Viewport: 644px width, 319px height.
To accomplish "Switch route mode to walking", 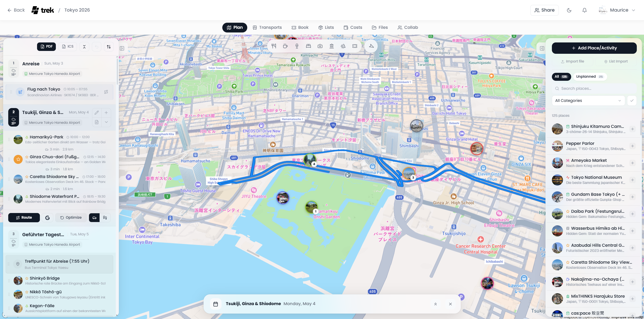I will [x=105, y=218].
